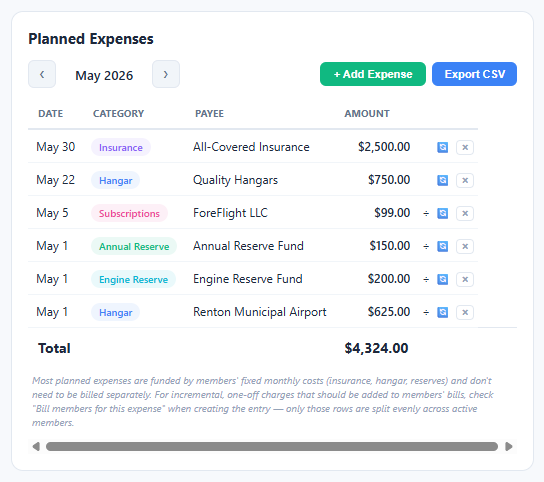Delete the ForeFlight LLC expense
Screen dimensions: 544x482
pyautogui.click(x=465, y=213)
